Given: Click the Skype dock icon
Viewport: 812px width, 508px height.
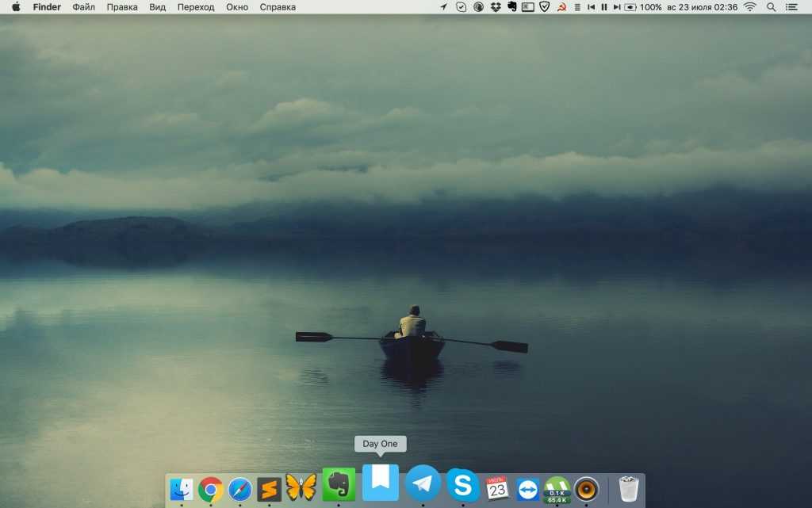Looking at the screenshot, I should pos(462,484).
